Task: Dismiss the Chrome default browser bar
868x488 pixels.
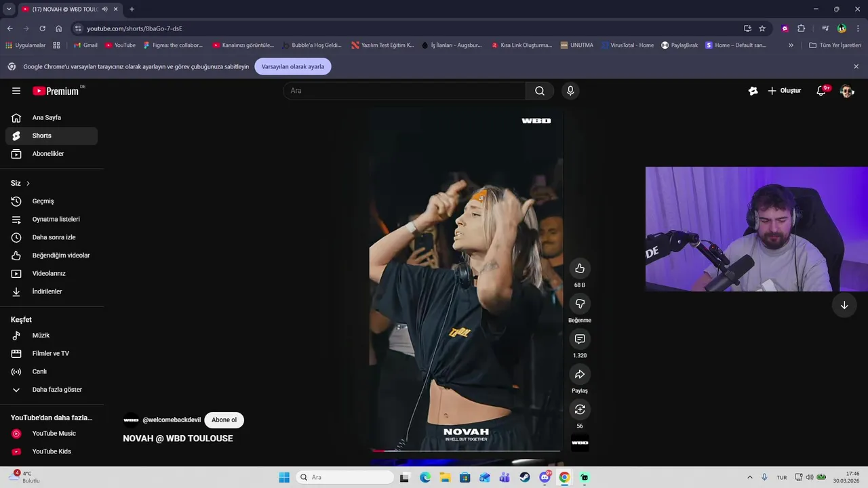Action: pos(856,66)
